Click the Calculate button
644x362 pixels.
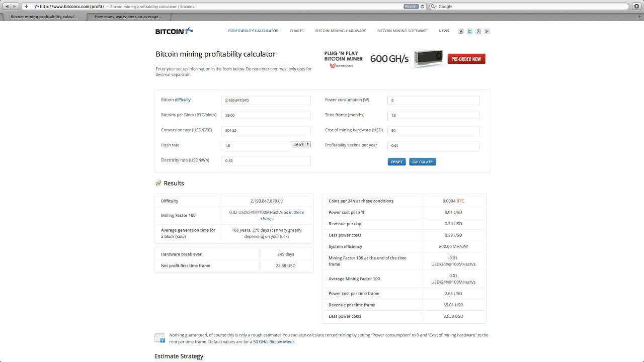tap(422, 162)
